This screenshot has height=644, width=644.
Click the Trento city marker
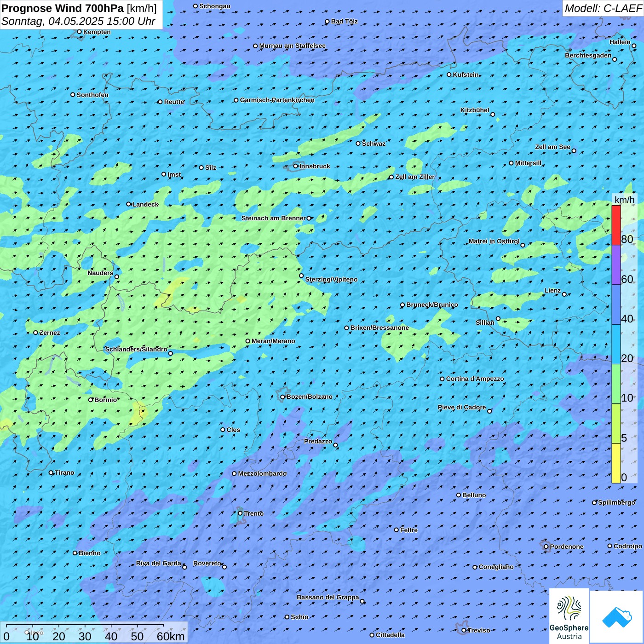[x=240, y=513]
